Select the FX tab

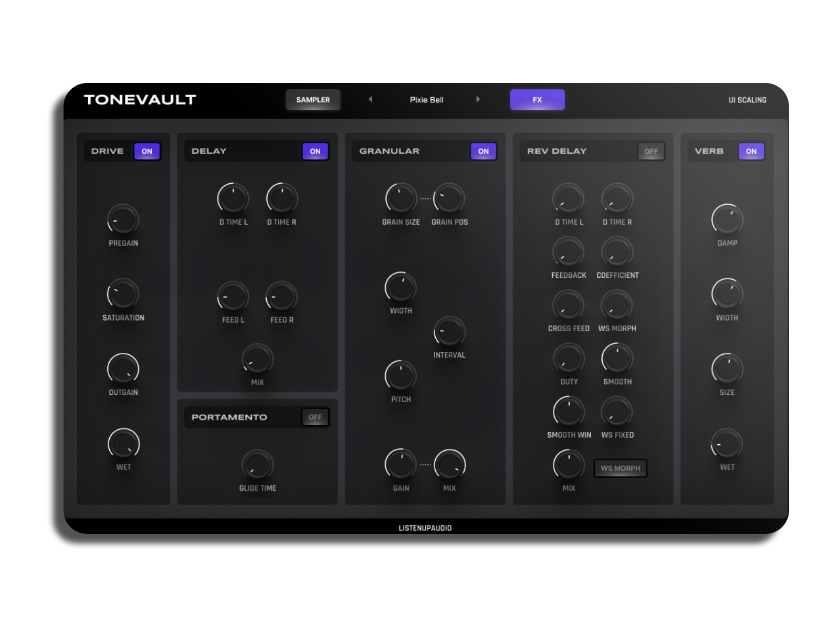(x=537, y=100)
